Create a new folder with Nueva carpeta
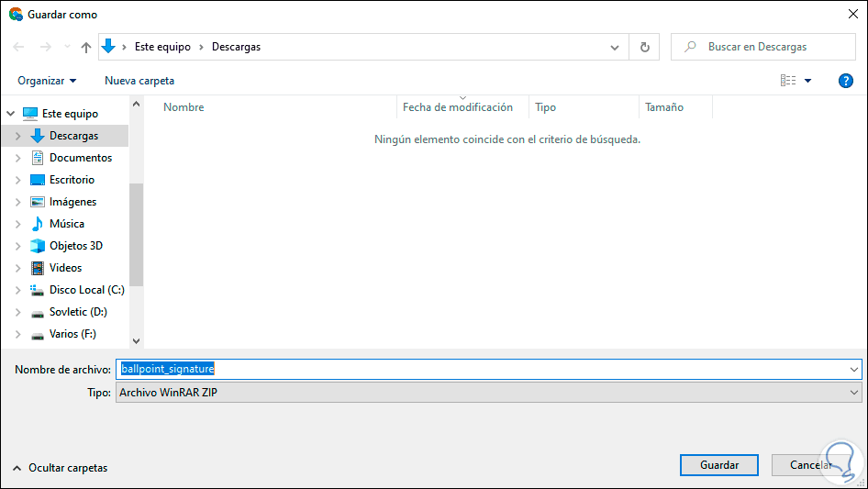The image size is (868, 489). [139, 81]
